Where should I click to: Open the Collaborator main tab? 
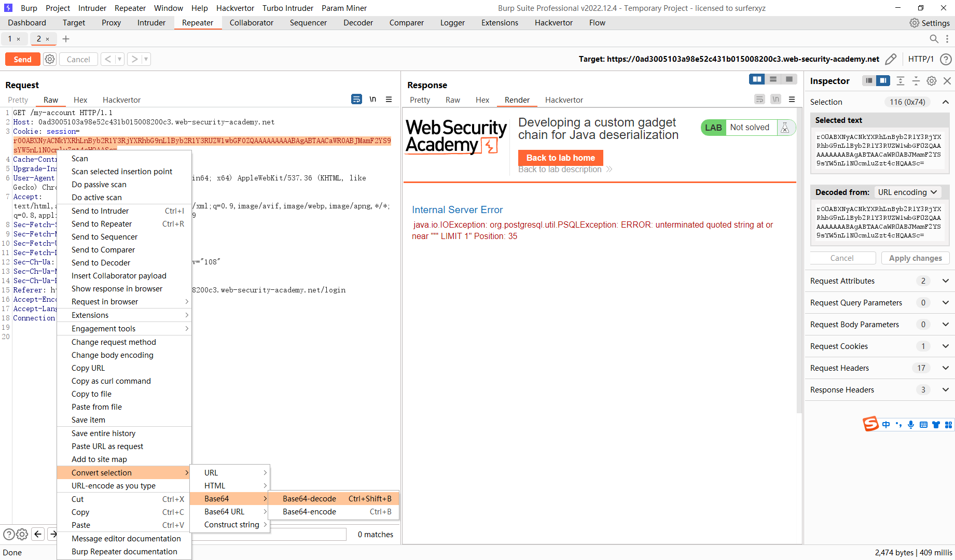pos(251,23)
